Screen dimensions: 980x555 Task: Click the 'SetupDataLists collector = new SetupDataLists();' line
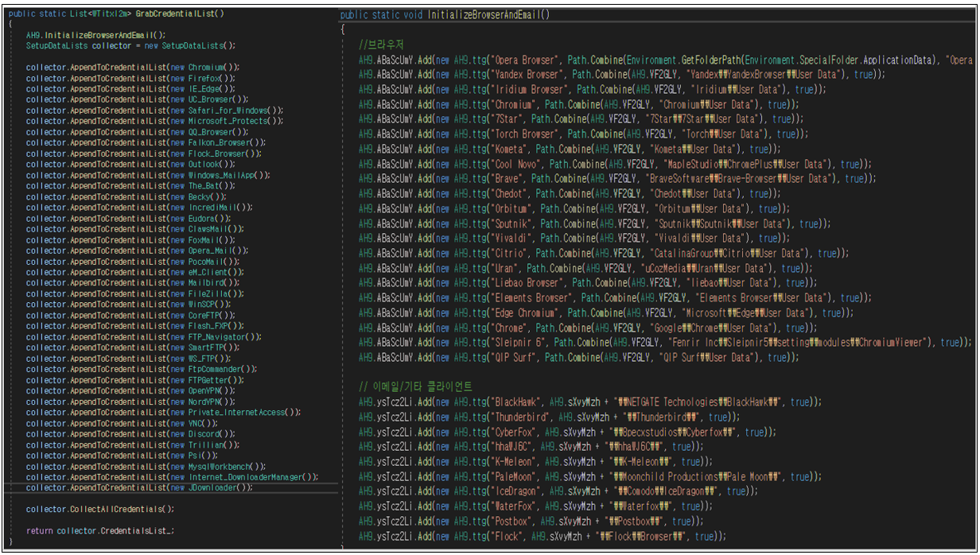point(130,45)
